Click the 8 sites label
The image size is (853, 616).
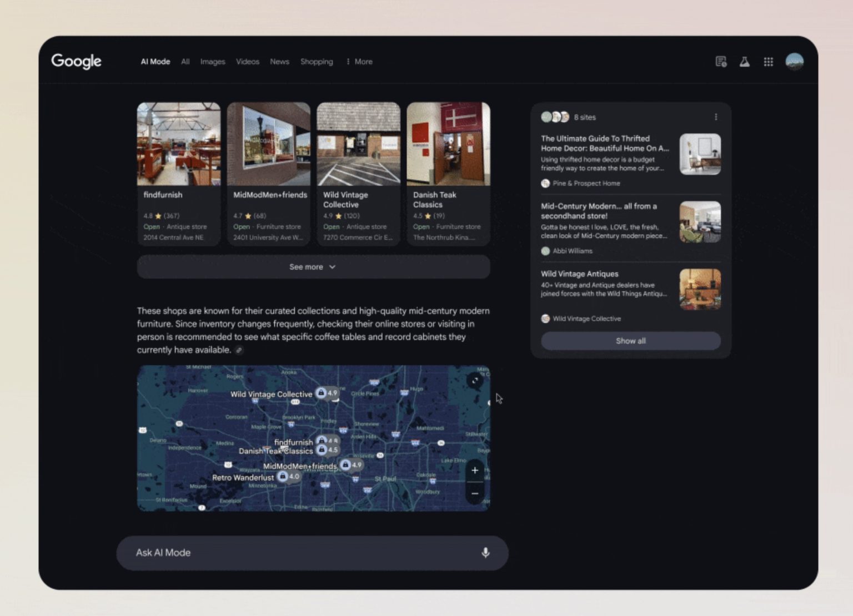[x=585, y=117]
